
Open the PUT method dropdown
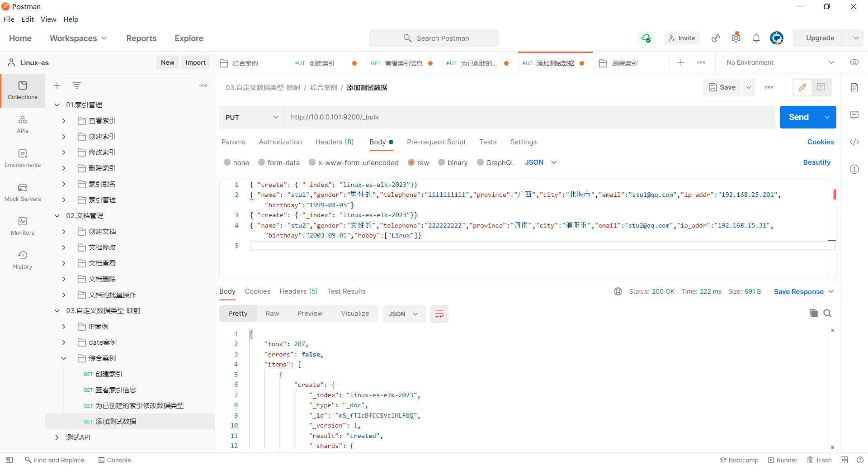point(251,117)
